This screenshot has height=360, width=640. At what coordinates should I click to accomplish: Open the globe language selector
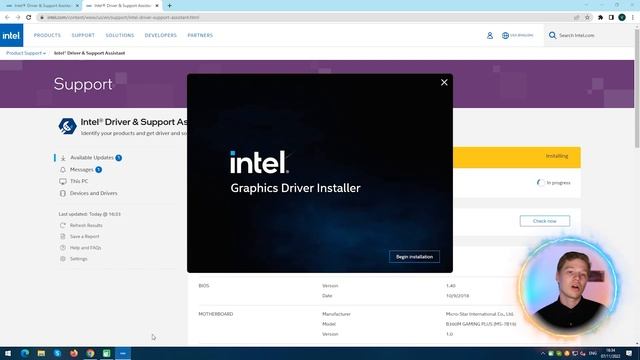(x=505, y=36)
